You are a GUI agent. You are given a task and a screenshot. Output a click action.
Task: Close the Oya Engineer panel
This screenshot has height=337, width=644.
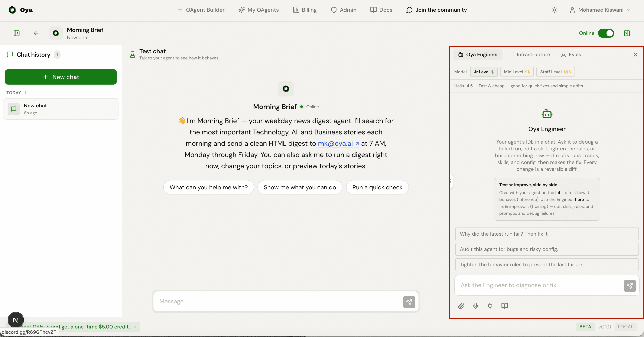[635, 55]
